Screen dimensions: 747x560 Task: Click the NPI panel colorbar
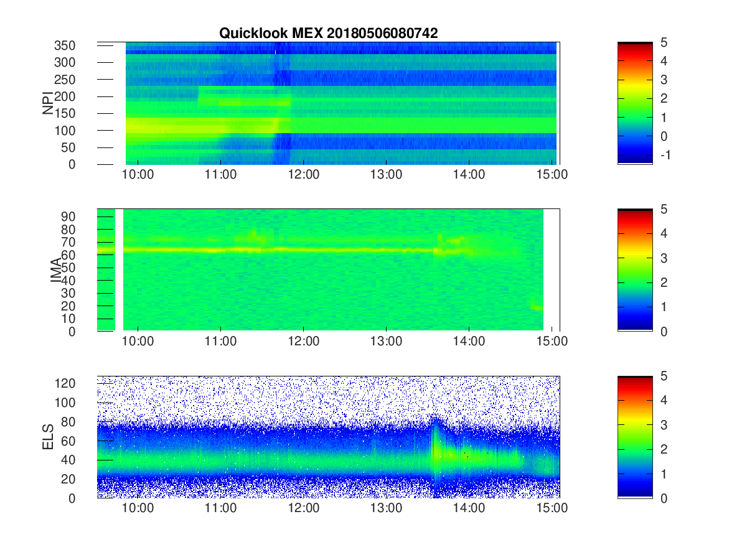635,103
